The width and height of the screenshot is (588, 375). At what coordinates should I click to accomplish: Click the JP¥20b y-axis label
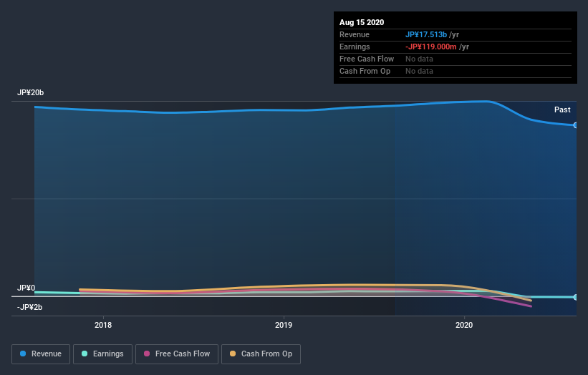coord(30,92)
